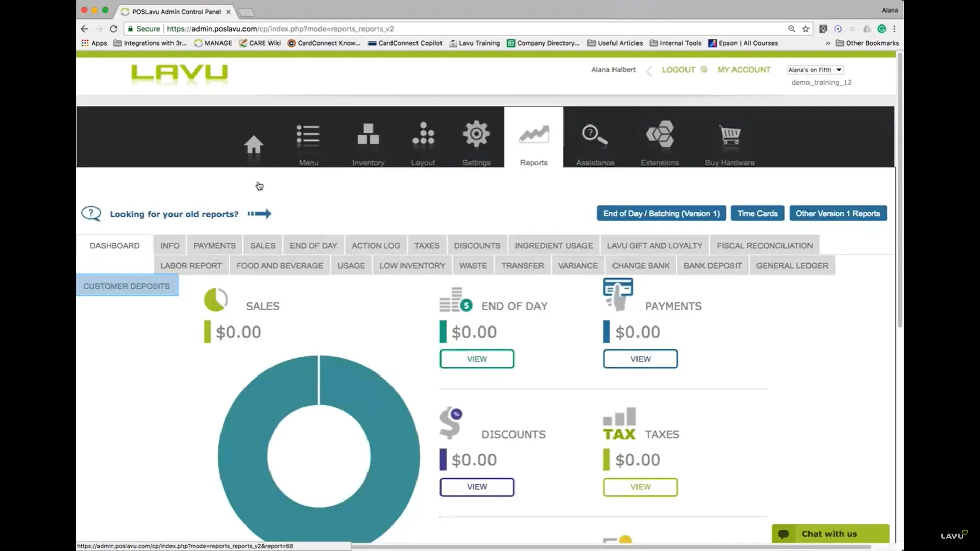
Task: Open the Chat with us widget
Action: click(x=830, y=534)
